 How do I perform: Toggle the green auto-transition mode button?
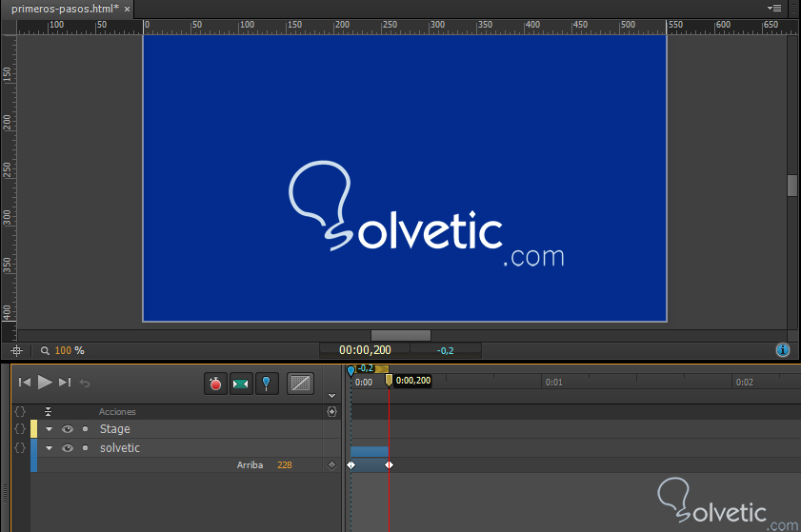pos(241,384)
